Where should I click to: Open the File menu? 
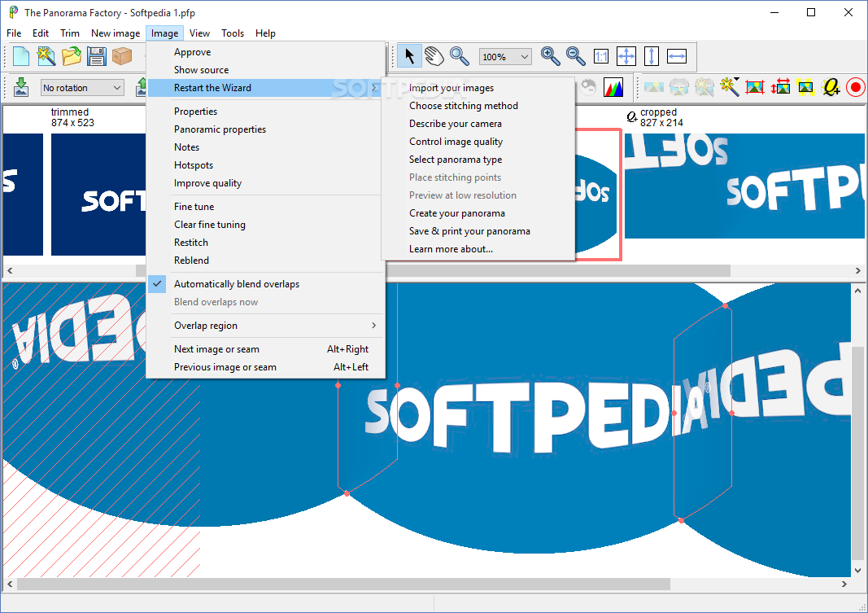click(x=14, y=33)
